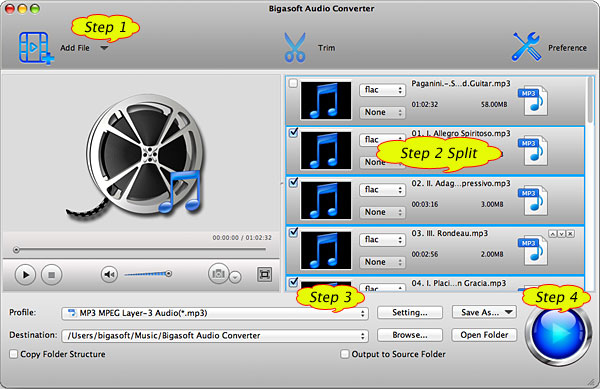The image size is (600, 389).
Task: Open None dropdown for Paganini Guitar.mp3
Action: (382, 112)
